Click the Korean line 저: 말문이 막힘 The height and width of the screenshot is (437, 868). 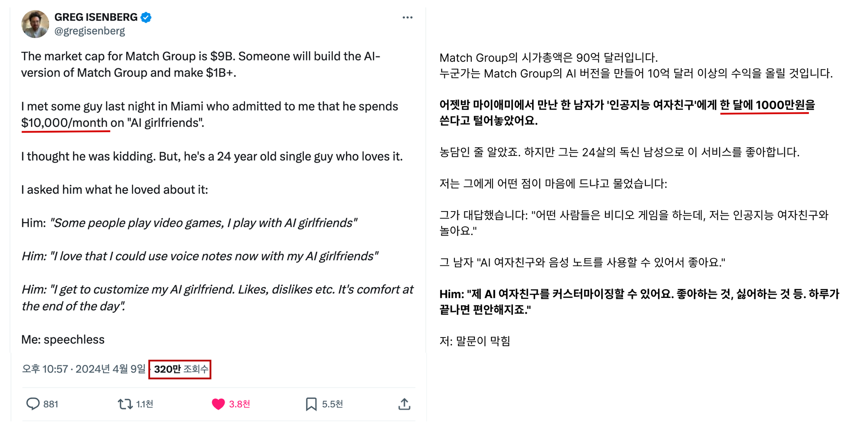pyautogui.click(x=475, y=341)
